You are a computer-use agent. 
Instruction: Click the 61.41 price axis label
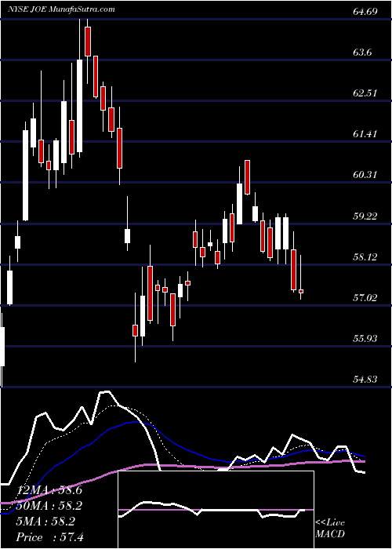366,134
